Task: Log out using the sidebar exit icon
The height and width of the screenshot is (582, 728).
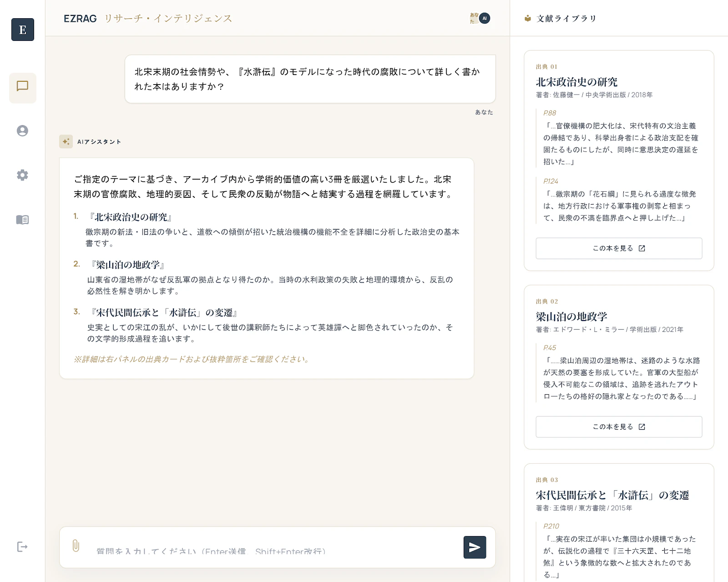Action: 23,547
